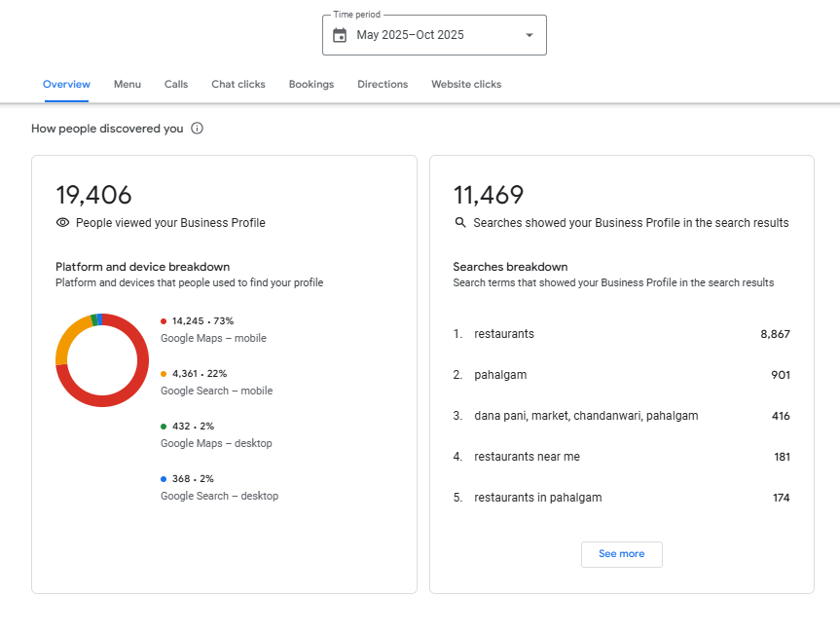840x634 pixels.
Task: Open the Time period dropdown arrow
Action: tap(530, 35)
